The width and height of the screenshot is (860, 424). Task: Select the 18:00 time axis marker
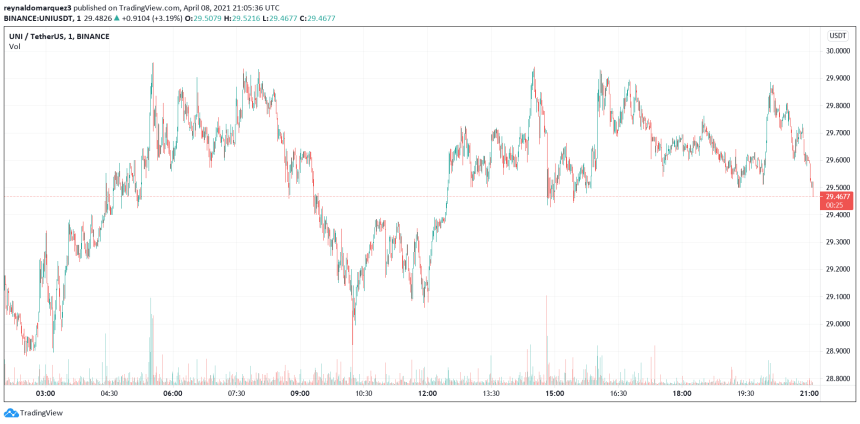682,393
